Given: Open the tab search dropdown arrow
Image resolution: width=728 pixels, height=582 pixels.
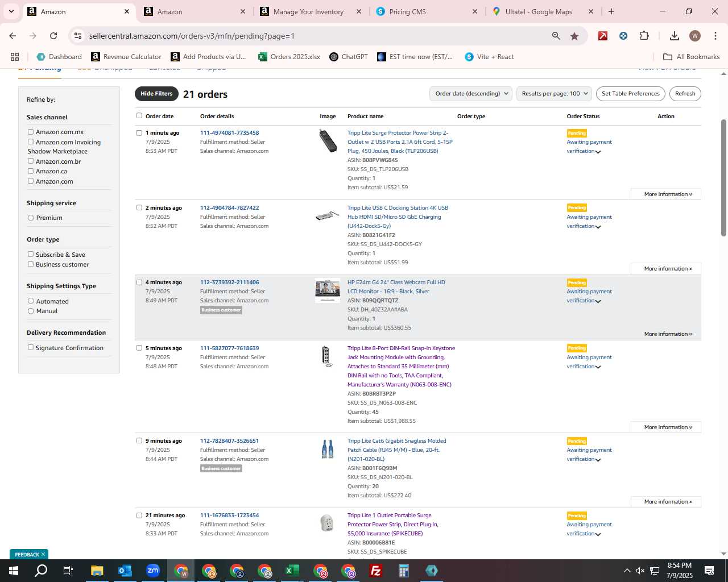Looking at the screenshot, I should (11, 11).
